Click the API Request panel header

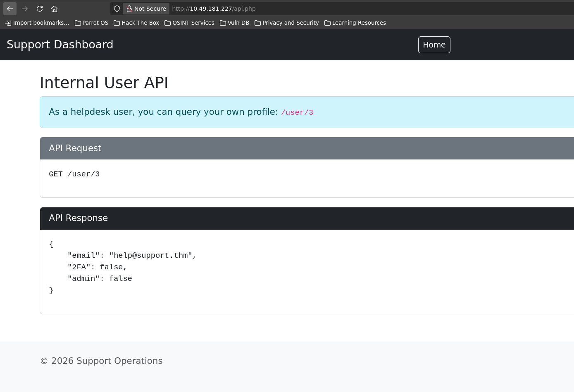[x=307, y=148]
